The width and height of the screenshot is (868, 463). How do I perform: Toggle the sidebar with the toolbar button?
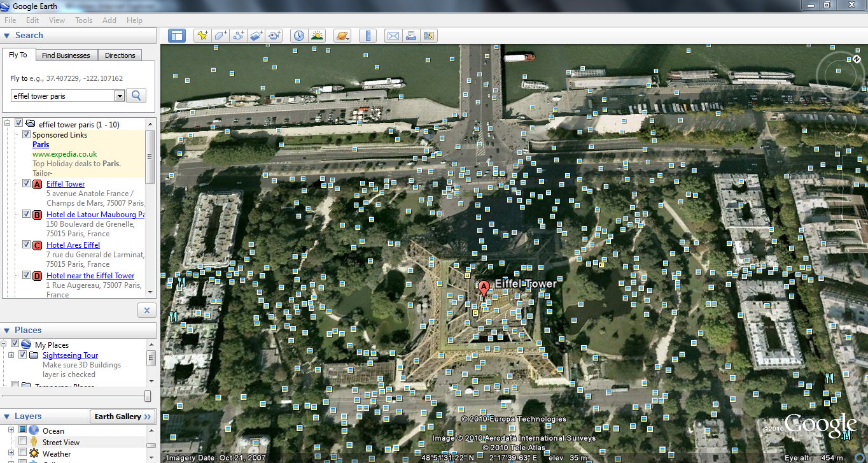click(176, 36)
